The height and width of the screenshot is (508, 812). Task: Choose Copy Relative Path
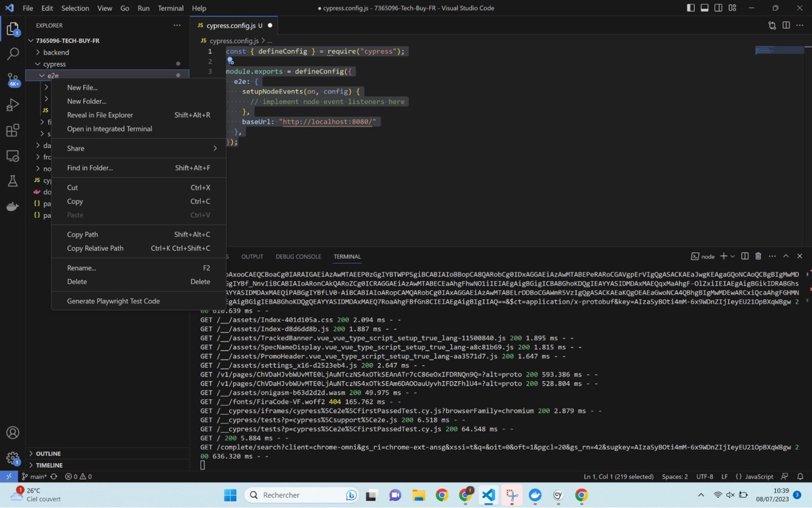(x=138, y=248)
